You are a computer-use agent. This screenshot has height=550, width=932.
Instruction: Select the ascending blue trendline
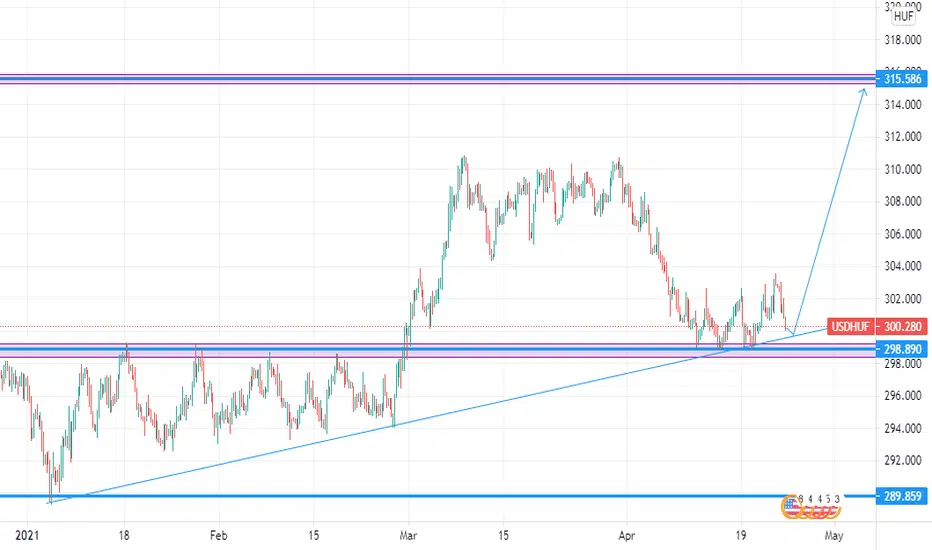pyautogui.click(x=438, y=414)
